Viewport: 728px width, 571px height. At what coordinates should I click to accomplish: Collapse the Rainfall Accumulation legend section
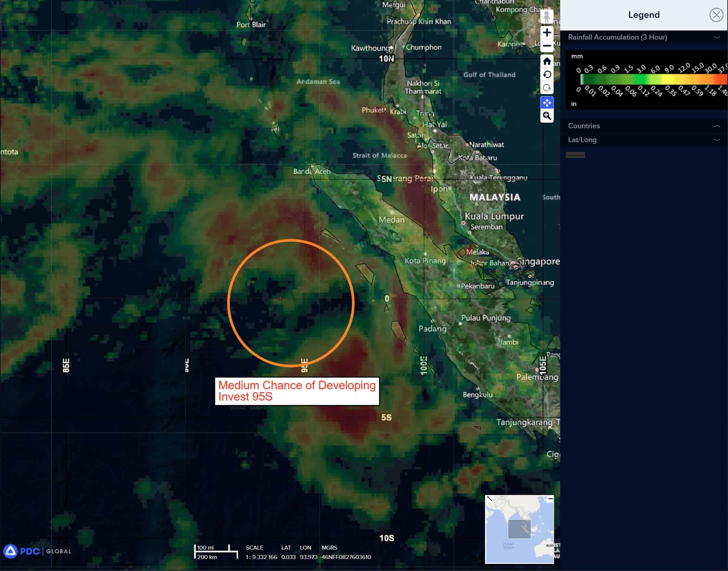[x=716, y=37]
